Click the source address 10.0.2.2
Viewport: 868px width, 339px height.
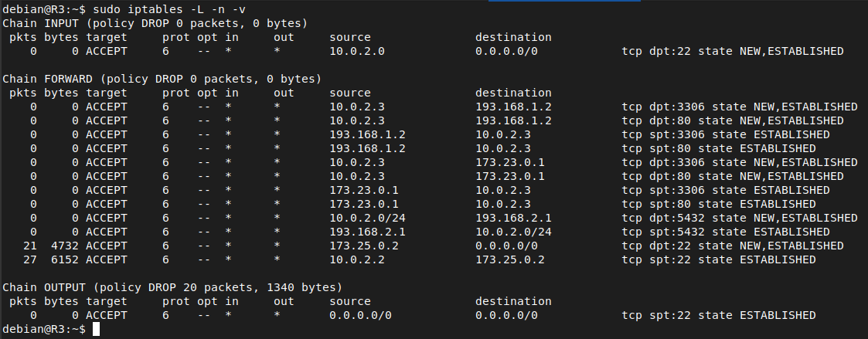pyautogui.click(x=357, y=259)
